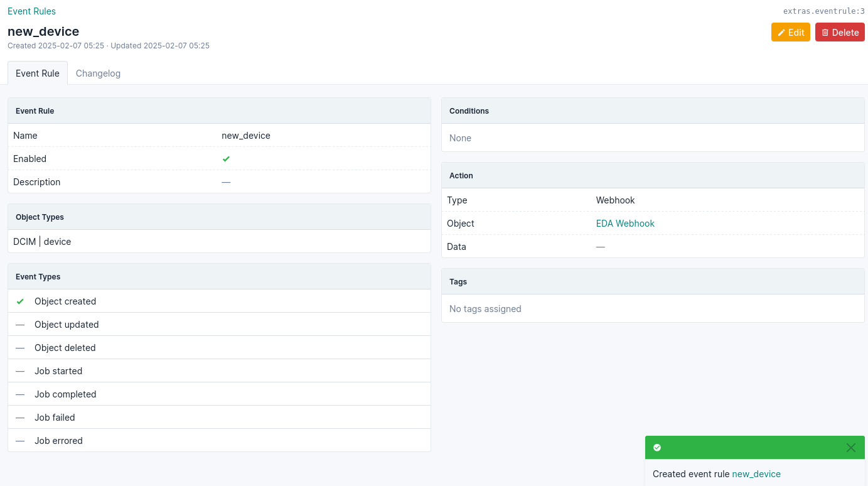Open the EDA Webhook object link
The height and width of the screenshot is (486, 868).
[x=625, y=224]
